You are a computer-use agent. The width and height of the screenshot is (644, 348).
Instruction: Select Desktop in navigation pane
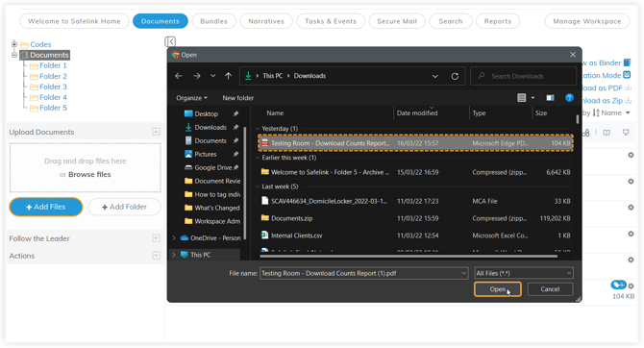(207, 113)
